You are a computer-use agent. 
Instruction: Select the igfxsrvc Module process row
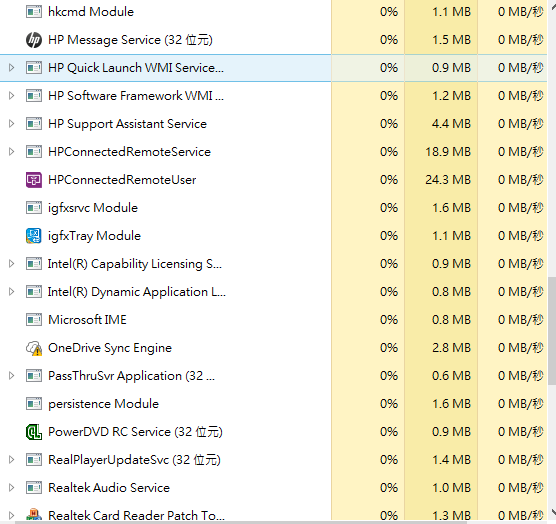tap(273, 208)
